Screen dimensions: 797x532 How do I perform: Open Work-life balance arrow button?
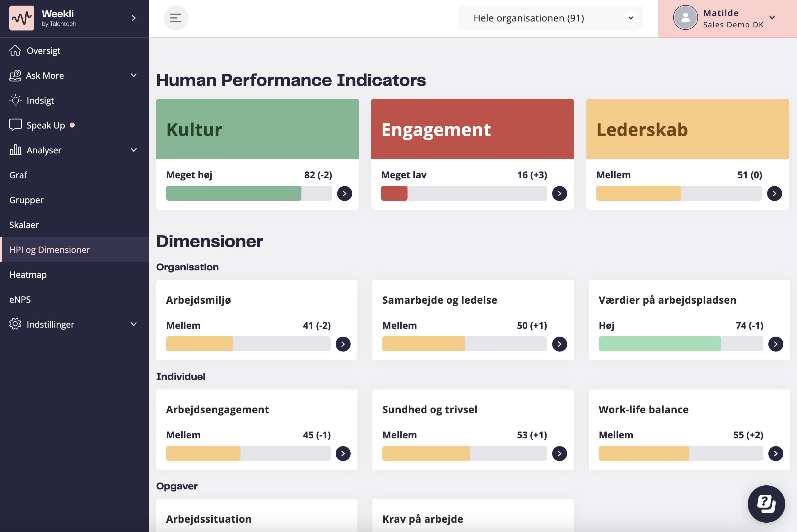coord(775,454)
